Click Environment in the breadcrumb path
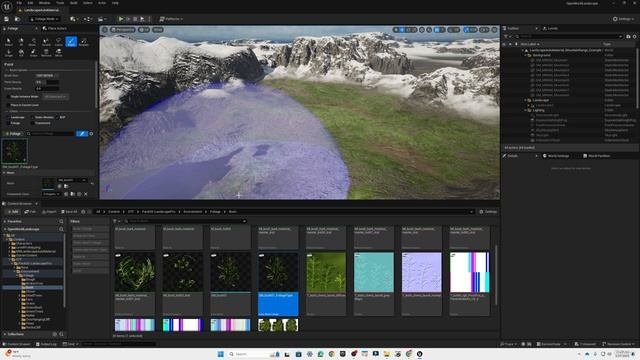Screen dimensions: 640x360 193,212
